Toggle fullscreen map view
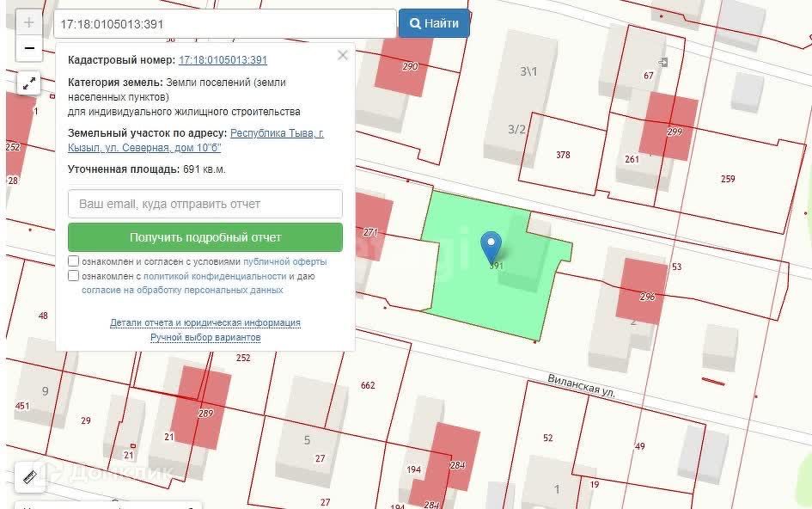The width and height of the screenshot is (812, 509). [x=29, y=83]
